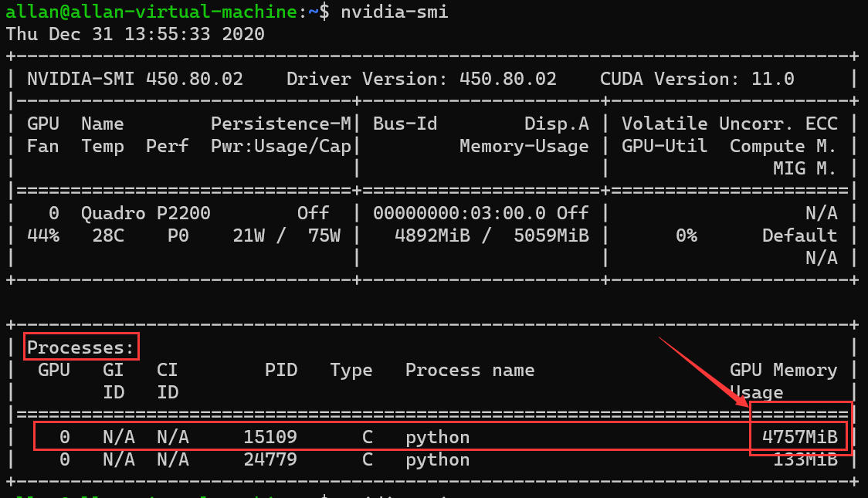868x498 pixels.
Task: Click the Disp.A header
Action: point(556,124)
